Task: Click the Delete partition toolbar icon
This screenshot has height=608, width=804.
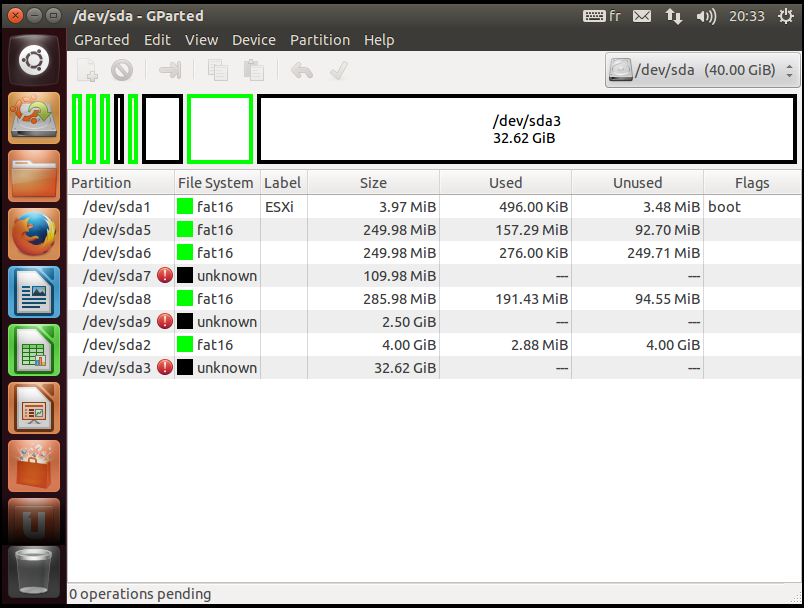Action: point(122,70)
